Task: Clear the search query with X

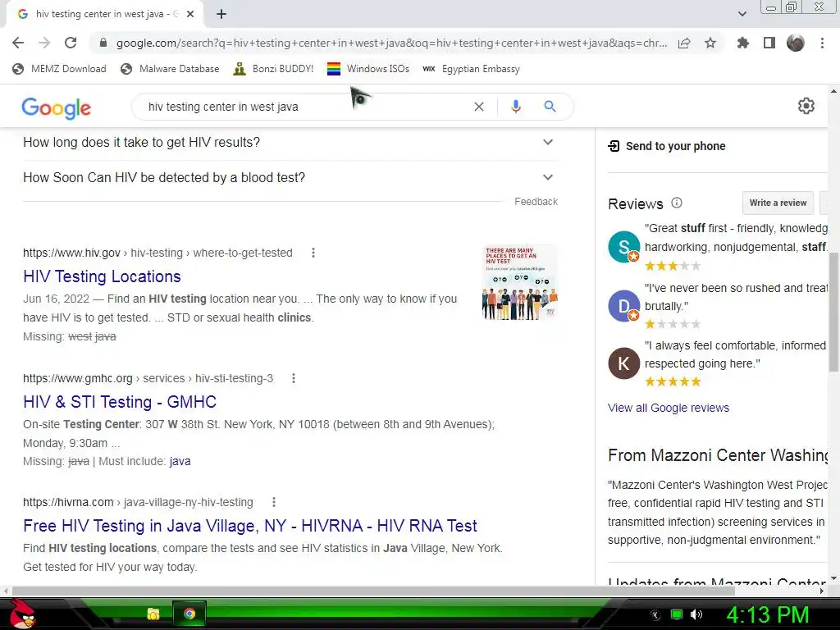Action: pyautogui.click(x=479, y=107)
